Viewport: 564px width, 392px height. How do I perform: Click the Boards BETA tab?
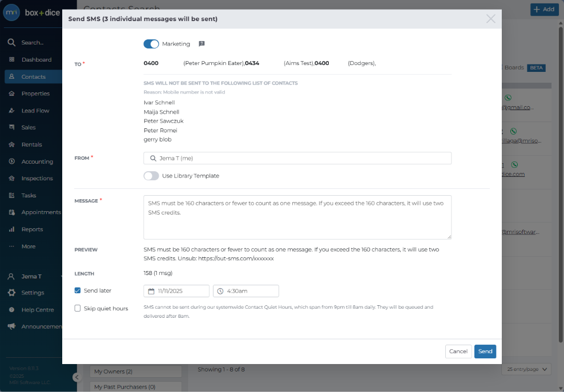point(524,67)
